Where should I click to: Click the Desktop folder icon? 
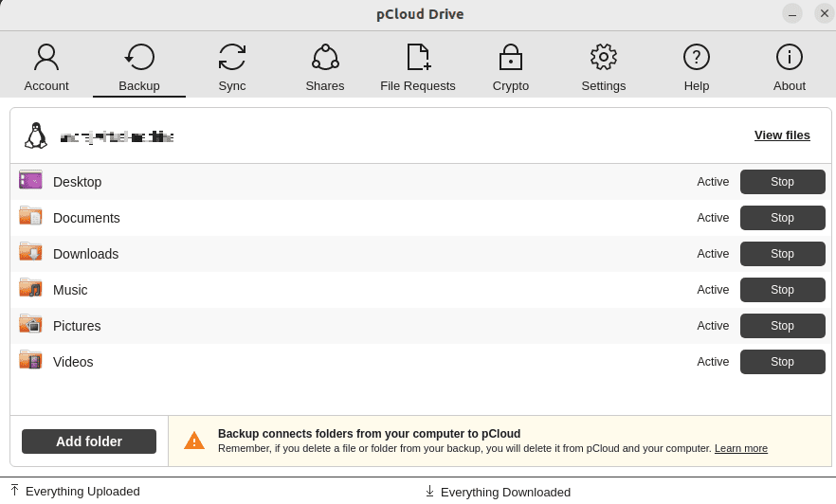click(30, 180)
